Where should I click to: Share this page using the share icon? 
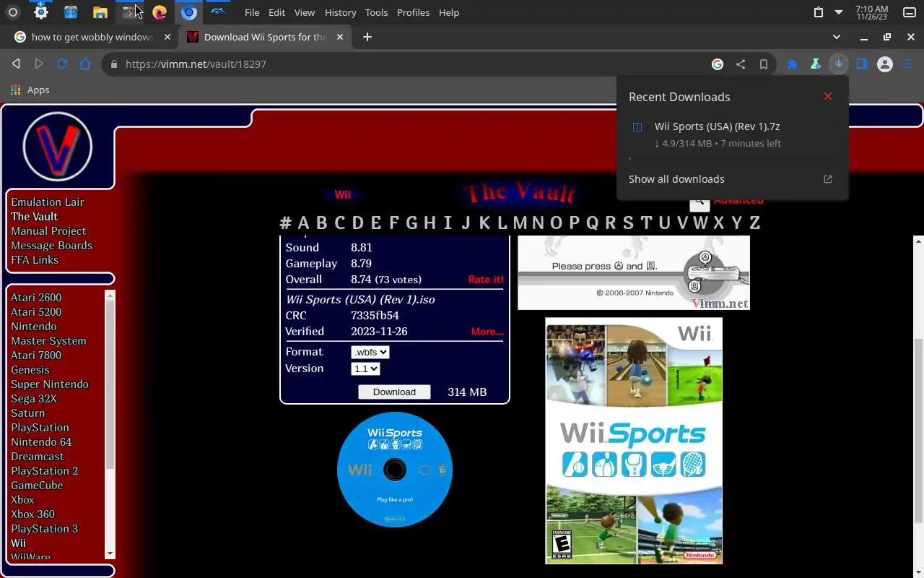(741, 64)
